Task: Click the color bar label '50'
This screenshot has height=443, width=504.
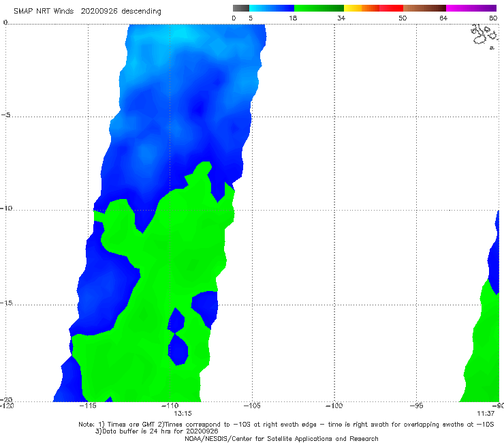Action: [x=403, y=18]
